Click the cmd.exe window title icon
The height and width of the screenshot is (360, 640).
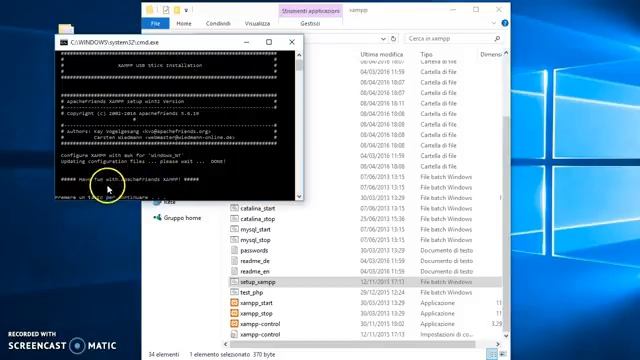click(64, 42)
